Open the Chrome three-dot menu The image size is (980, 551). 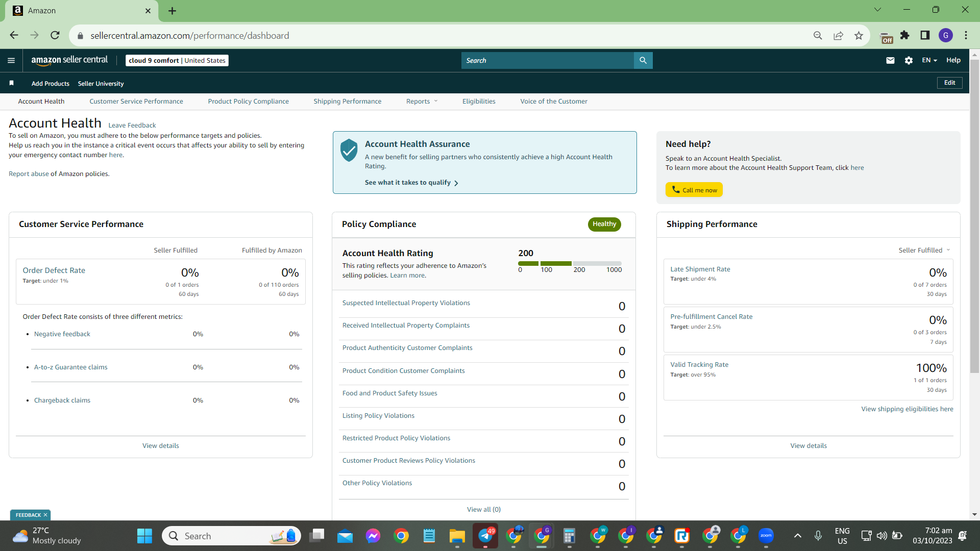(966, 35)
